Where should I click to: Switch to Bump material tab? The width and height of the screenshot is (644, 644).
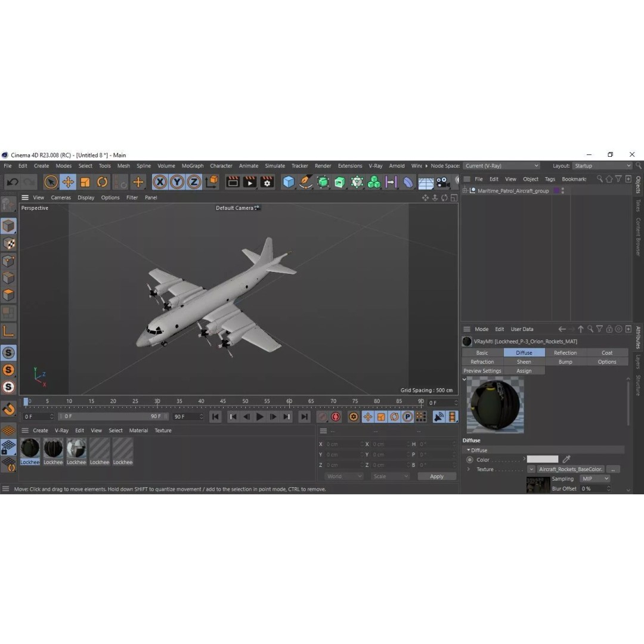click(565, 362)
